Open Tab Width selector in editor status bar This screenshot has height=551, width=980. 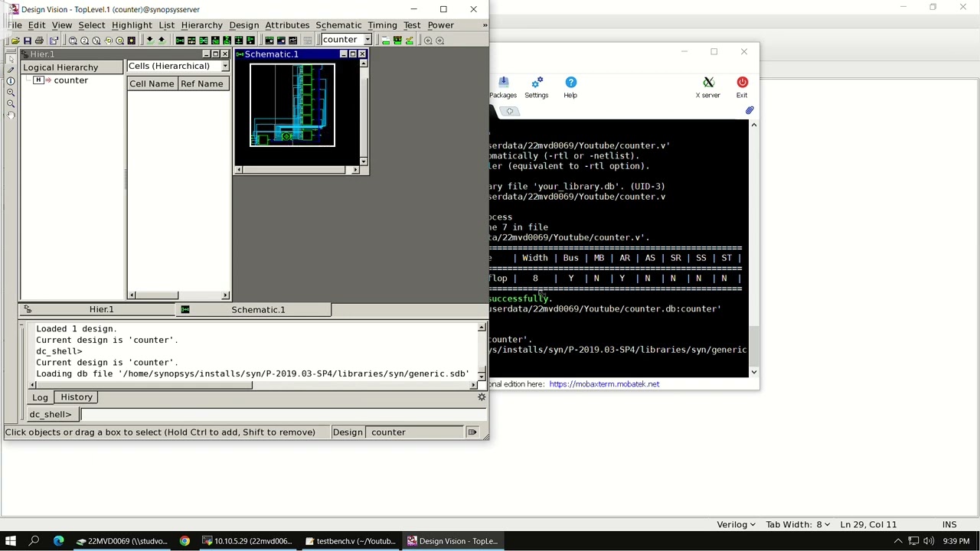tap(798, 524)
